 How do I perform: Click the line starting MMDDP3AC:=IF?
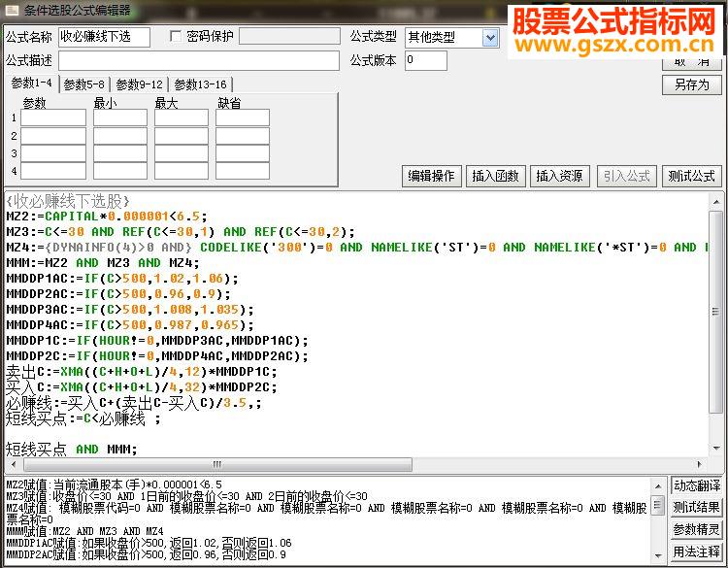click(130, 310)
